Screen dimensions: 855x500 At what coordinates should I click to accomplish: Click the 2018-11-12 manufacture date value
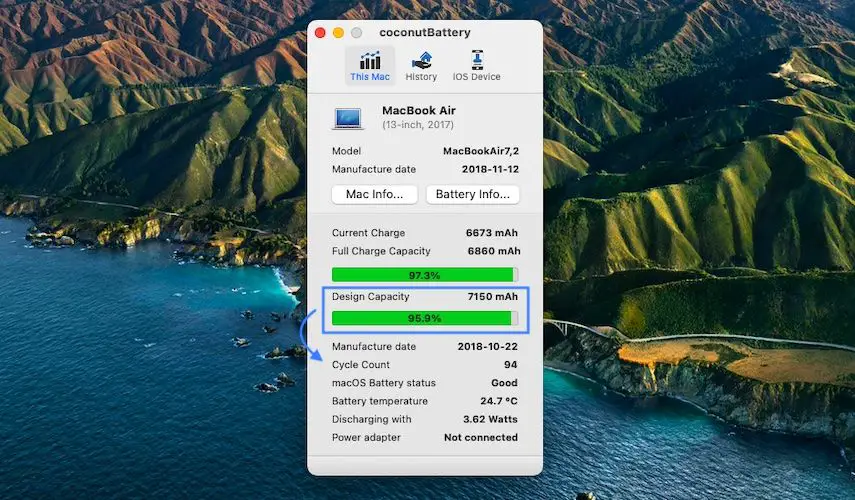tap(490, 169)
